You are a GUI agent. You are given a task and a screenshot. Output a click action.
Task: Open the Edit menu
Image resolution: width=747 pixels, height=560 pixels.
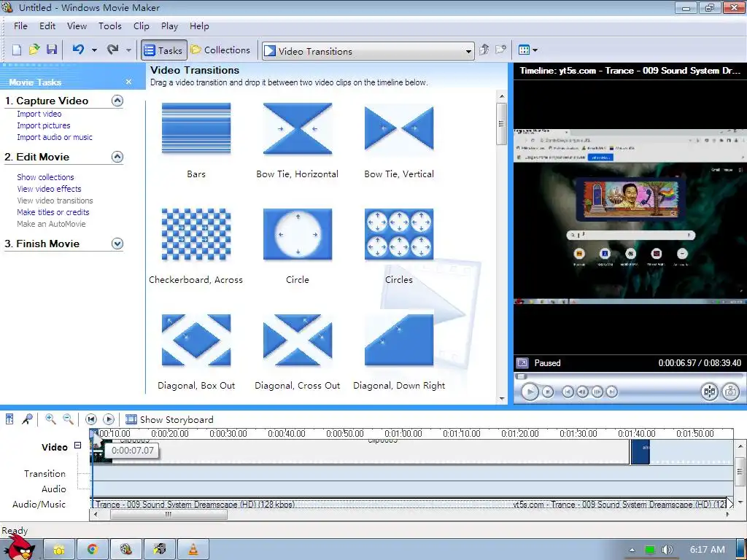click(47, 26)
